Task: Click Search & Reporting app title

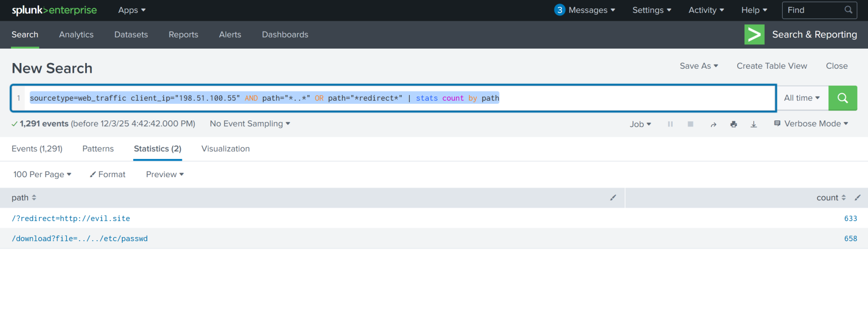Action: pyautogui.click(x=814, y=35)
